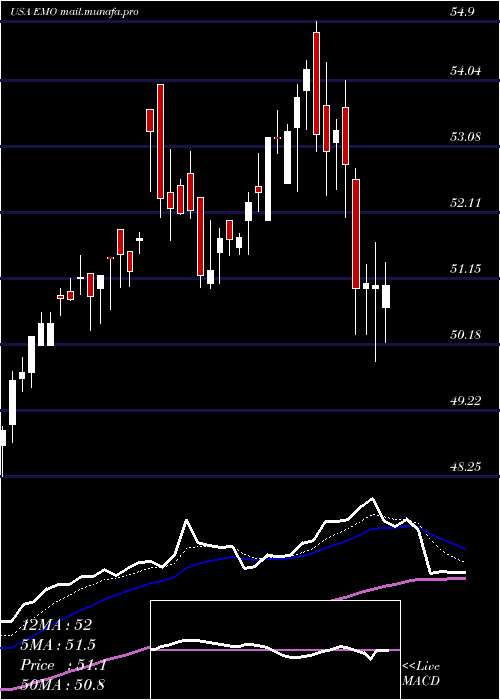This screenshot has width=500, height=700.
Task: Select the 49.22 price axis label
Action: (x=466, y=401)
